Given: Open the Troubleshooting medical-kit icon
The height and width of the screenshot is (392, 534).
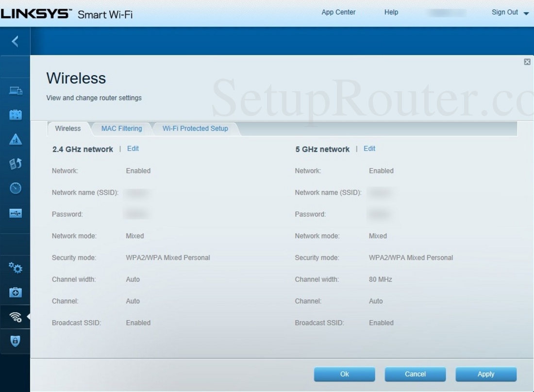Looking at the screenshot, I should [x=16, y=292].
